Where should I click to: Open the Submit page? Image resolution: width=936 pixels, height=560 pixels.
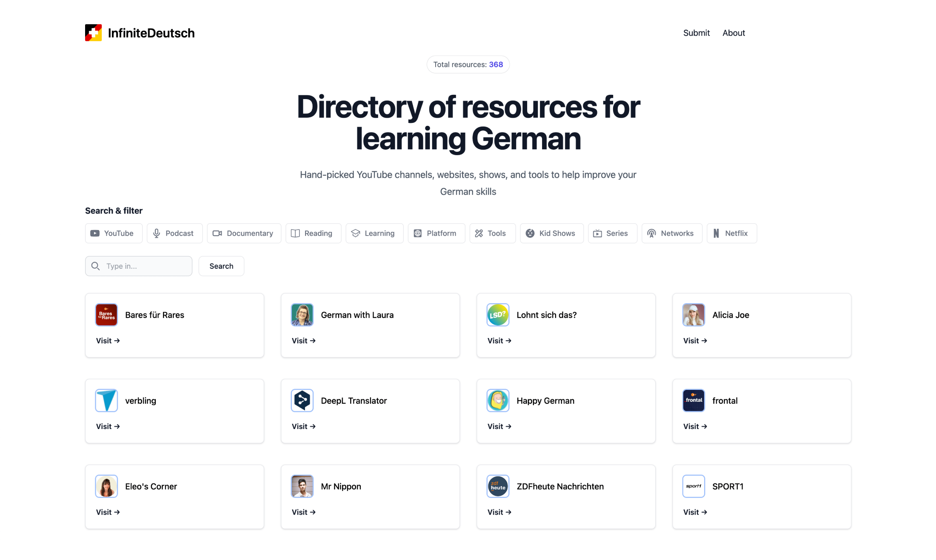[696, 33]
